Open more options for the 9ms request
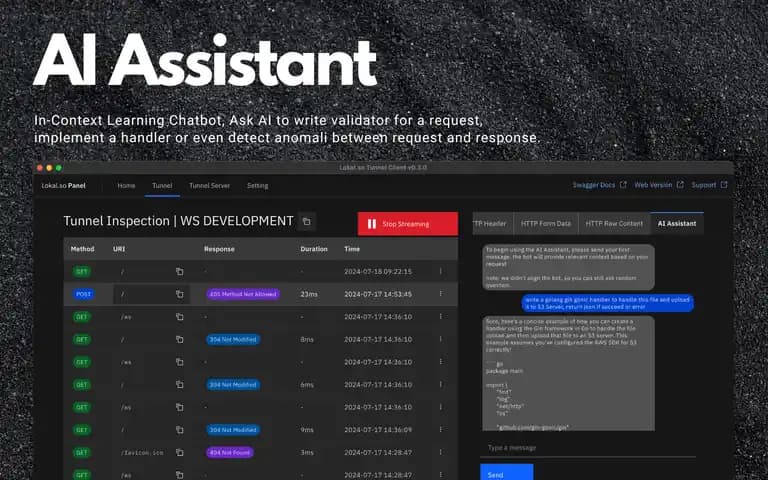Screen dimensions: 768x480 (x=440, y=430)
